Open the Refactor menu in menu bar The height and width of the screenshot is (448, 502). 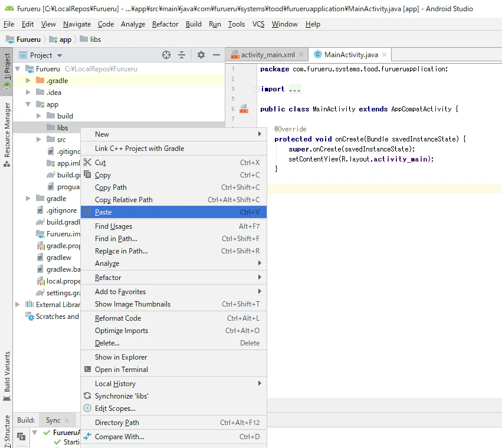[165, 24]
